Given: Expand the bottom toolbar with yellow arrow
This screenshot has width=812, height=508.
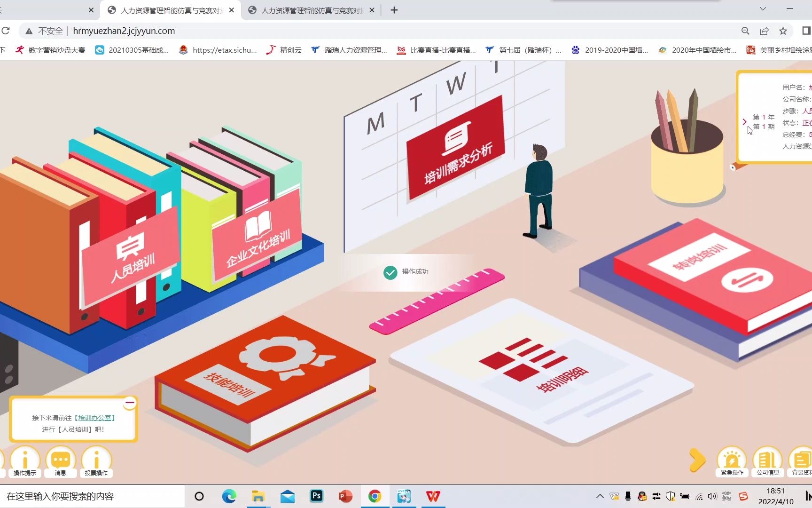Looking at the screenshot, I should tap(697, 460).
